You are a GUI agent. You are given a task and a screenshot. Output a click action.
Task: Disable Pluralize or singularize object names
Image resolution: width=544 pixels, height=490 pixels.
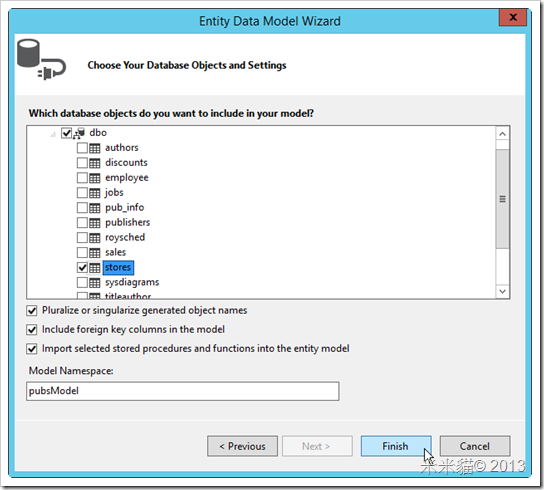tap(32, 311)
